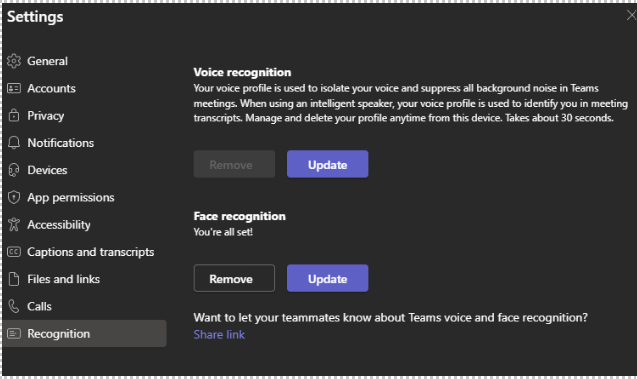Click the Recognition sidebar icon
The height and width of the screenshot is (379, 637).
[14, 334]
